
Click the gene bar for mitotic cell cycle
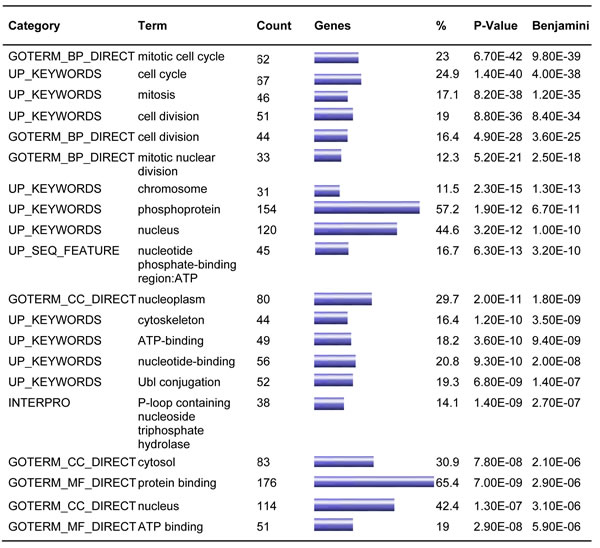[x=336, y=58]
